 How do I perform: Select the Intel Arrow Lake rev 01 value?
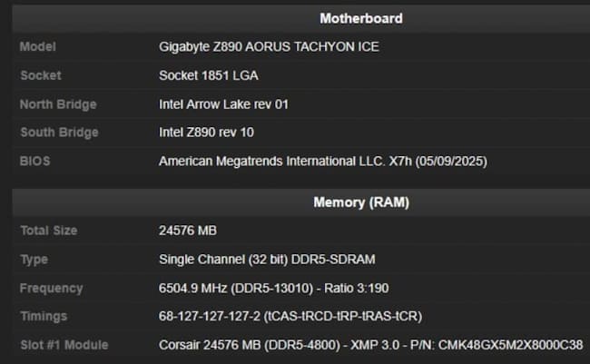click(223, 104)
